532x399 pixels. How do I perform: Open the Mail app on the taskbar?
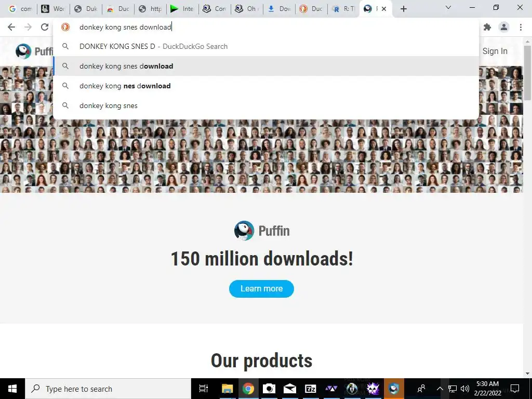pyautogui.click(x=290, y=389)
